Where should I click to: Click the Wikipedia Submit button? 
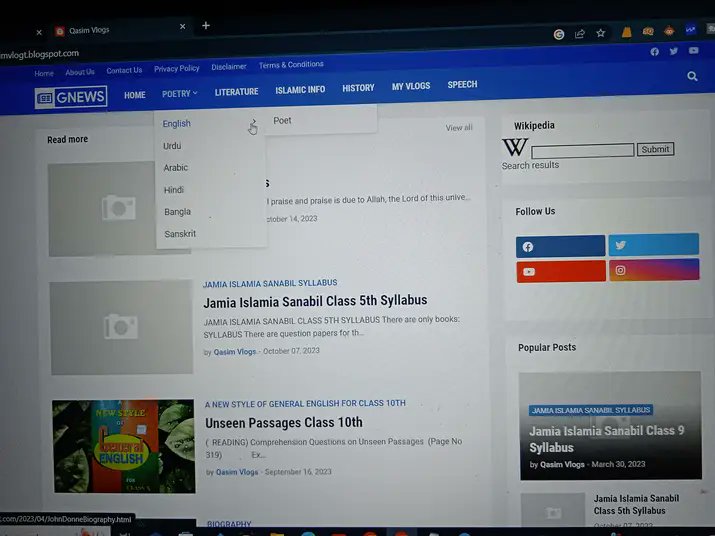click(655, 149)
